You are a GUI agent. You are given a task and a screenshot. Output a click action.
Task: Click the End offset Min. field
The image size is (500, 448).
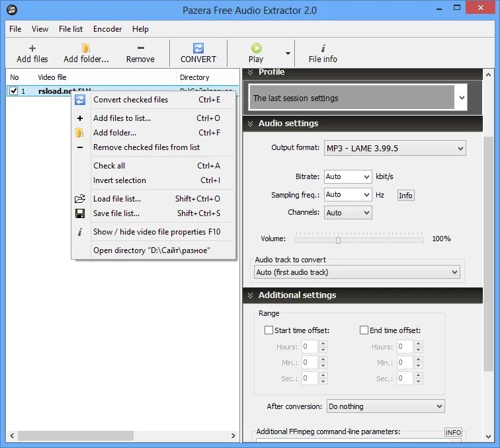(x=405, y=362)
